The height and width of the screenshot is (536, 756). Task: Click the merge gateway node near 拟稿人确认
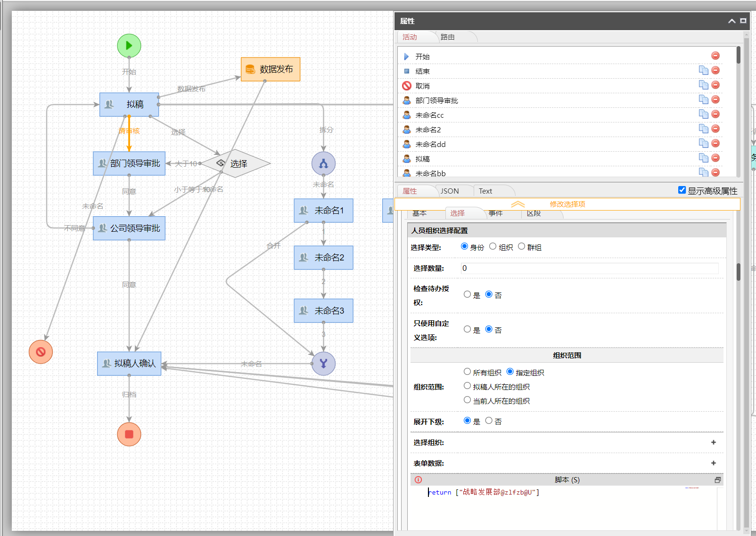(323, 364)
